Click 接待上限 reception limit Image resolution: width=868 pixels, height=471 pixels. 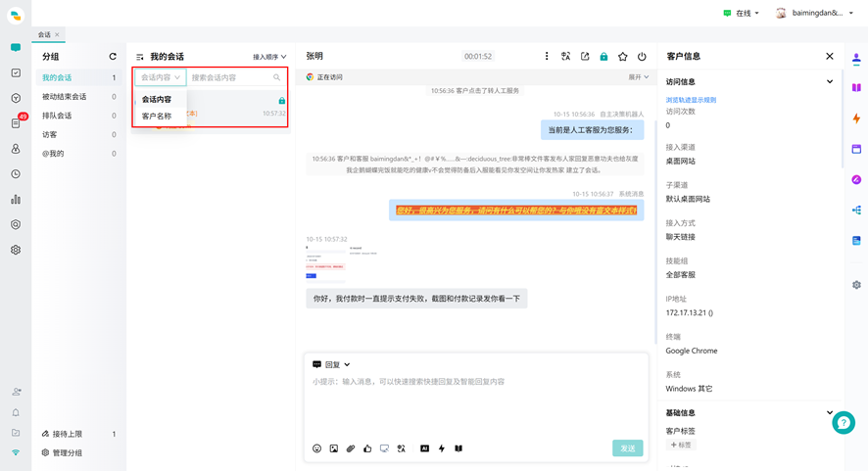tap(62, 434)
